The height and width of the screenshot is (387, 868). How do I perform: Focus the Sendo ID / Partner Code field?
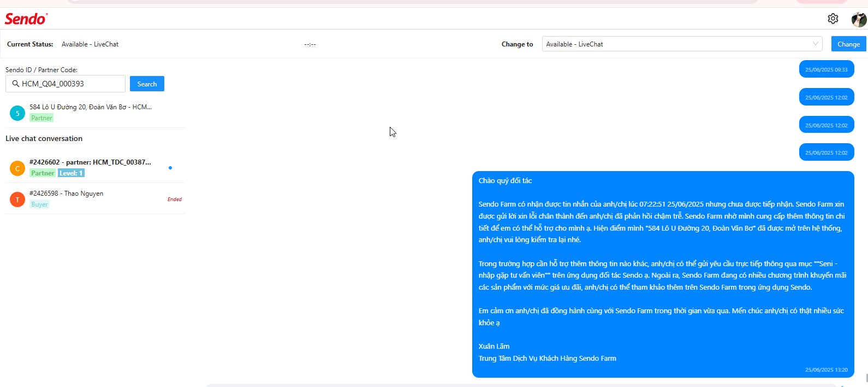tap(66, 84)
